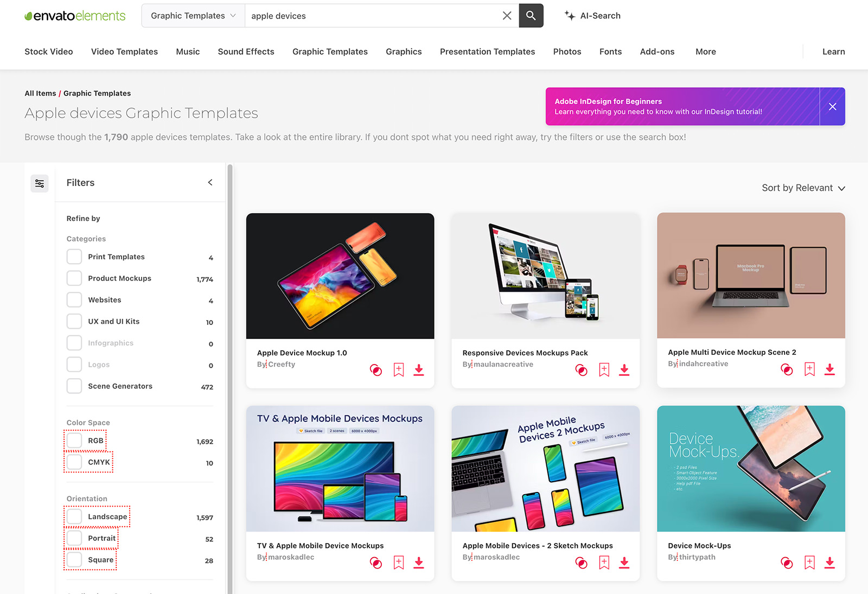
Task: Download Apple Device Mockup 1.0
Action: pos(419,370)
